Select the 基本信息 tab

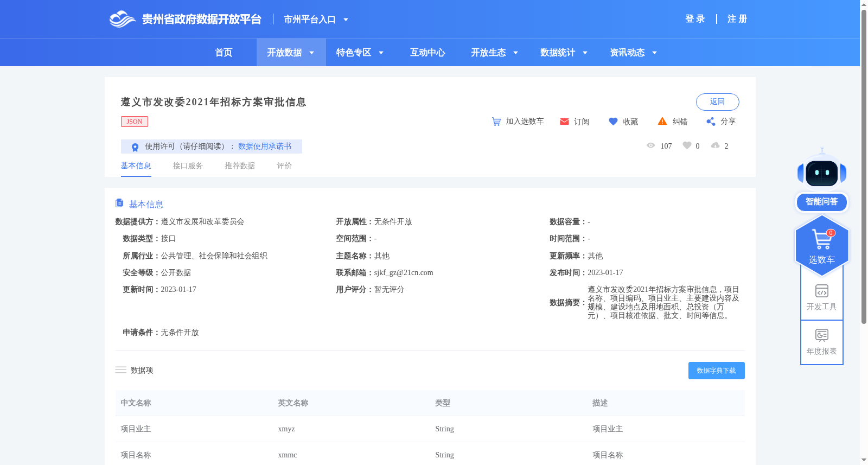[x=136, y=166]
